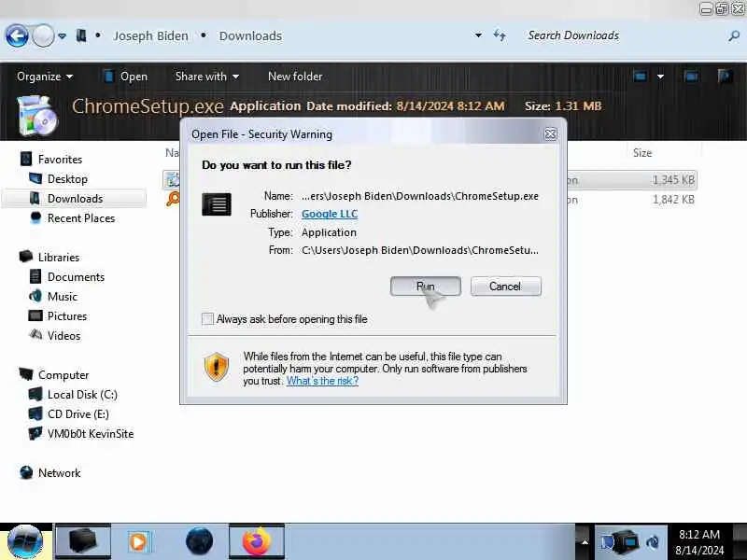Click New folder in the toolbar
Viewport: 747px width, 560px height.
point(295,77)
